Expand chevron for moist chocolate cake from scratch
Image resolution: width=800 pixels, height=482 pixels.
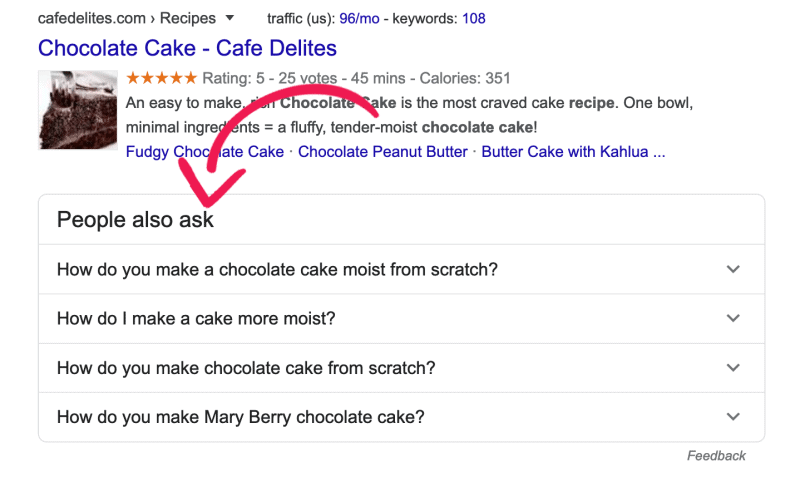(x=733, y=269)
